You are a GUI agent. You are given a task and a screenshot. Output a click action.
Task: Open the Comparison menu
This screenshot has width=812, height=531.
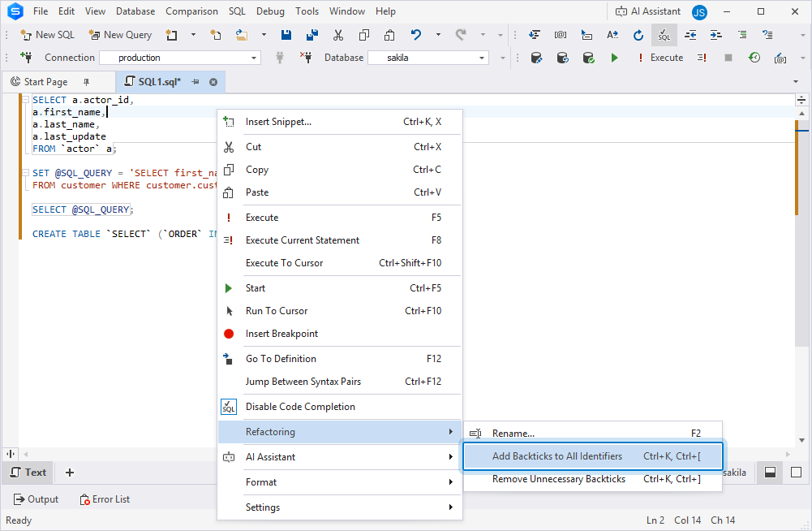coord(191,11)
